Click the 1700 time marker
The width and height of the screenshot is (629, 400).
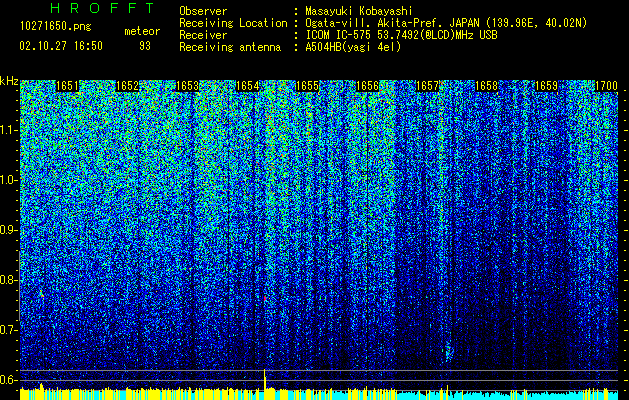pos(606,86)
